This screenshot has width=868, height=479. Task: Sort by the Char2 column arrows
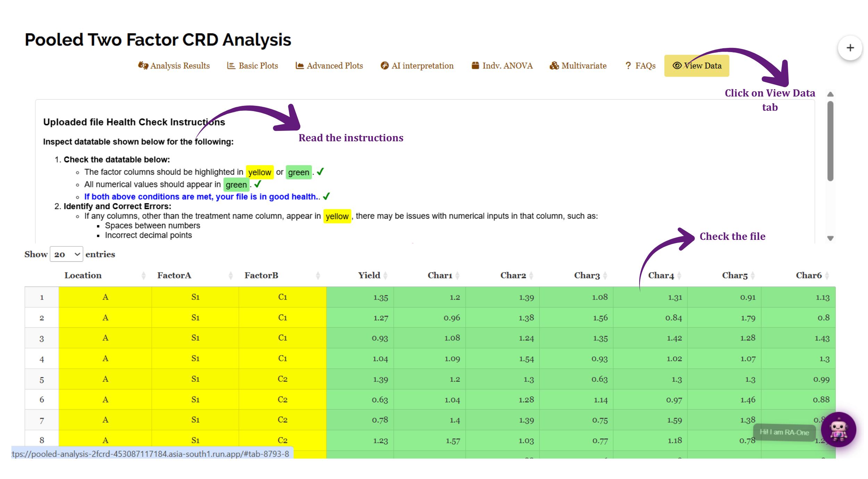(531, 276)
